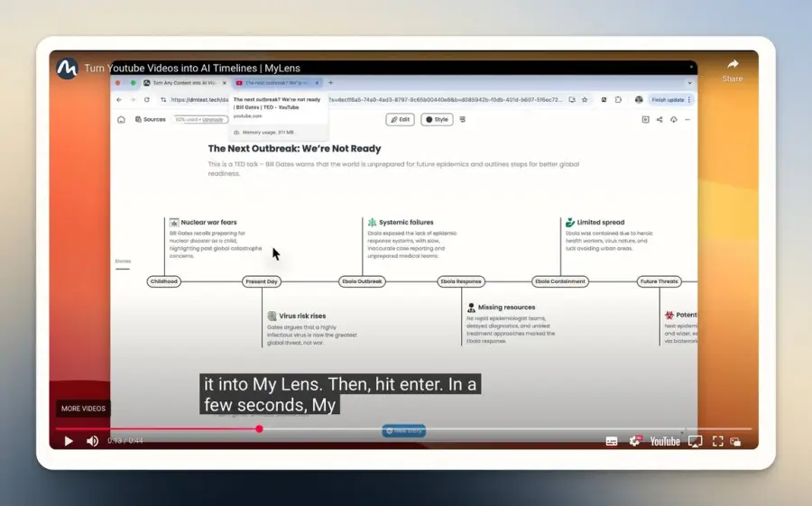This screenshot has width=812, height=506.
Task: Select Ebola Containment timeline node
Action: pyautogui.click(x=559, y=281)
